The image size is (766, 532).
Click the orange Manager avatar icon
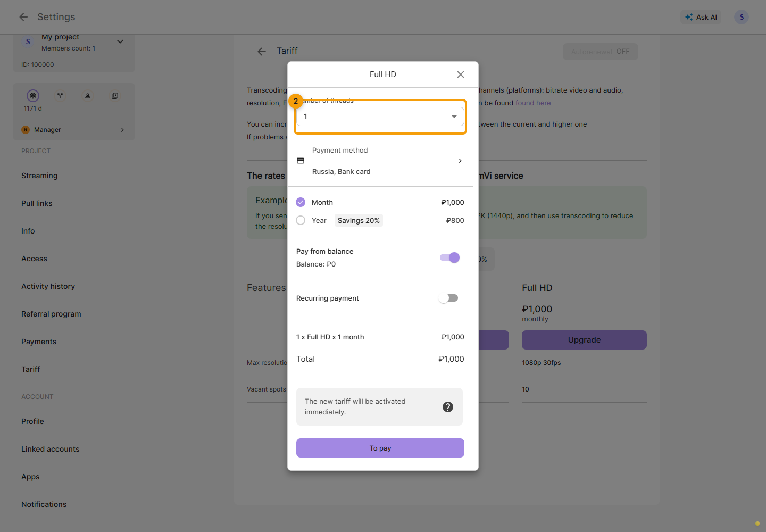tap(26, 130)
